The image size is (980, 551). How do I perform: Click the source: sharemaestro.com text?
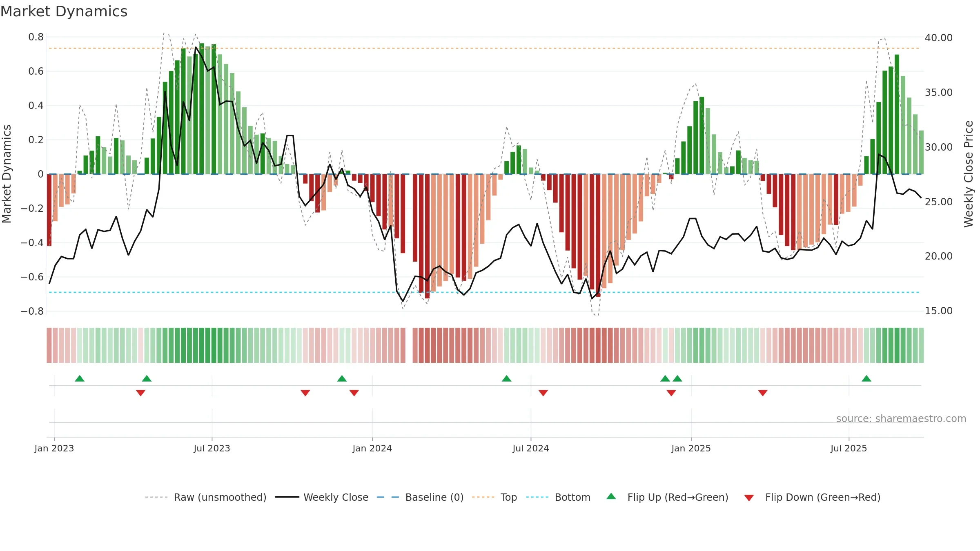coord(901,419)
